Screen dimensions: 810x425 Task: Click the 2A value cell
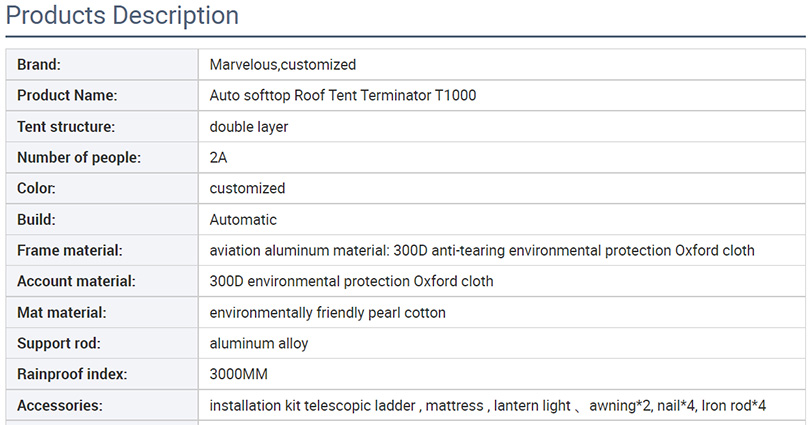(x=502, y=158)
